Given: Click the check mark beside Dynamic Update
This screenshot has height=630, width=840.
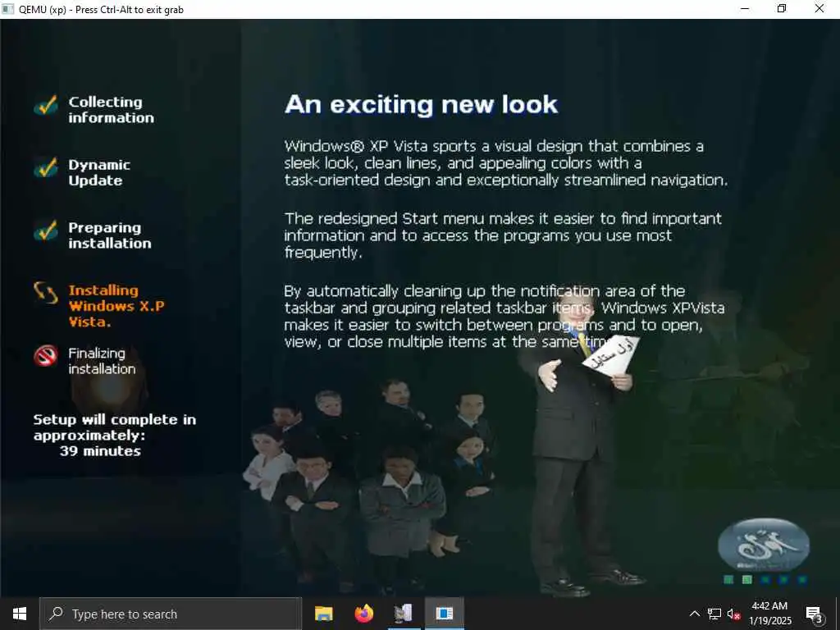Looking at the screenshot, I should [x=46, y=167].
